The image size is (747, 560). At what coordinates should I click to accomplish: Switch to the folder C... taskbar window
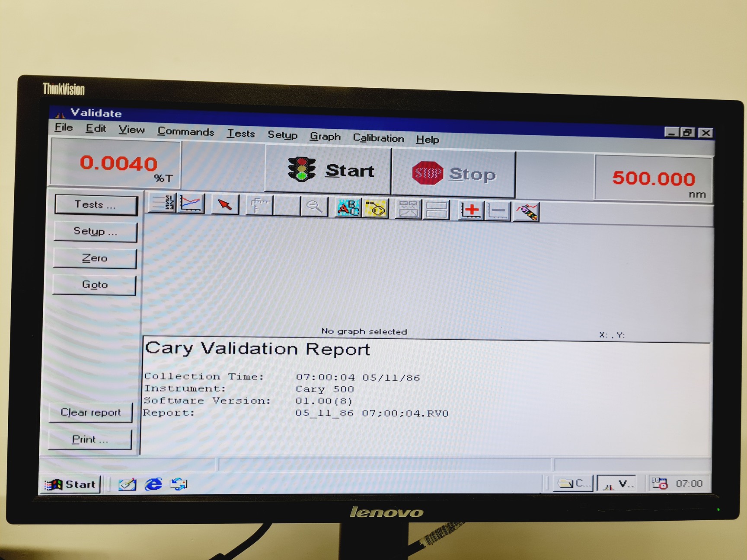573,483
